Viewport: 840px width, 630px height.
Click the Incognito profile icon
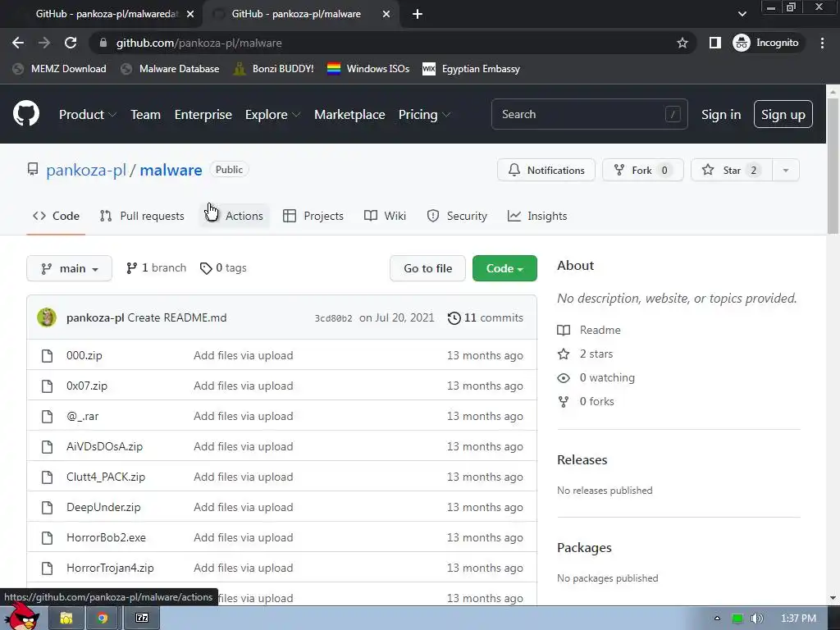765,43
